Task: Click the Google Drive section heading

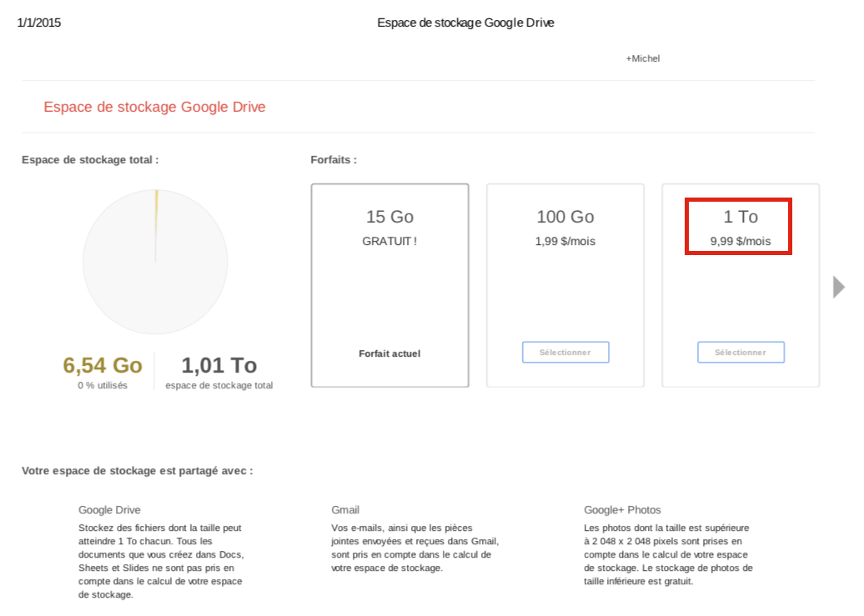Action: [x=109, y=510]
